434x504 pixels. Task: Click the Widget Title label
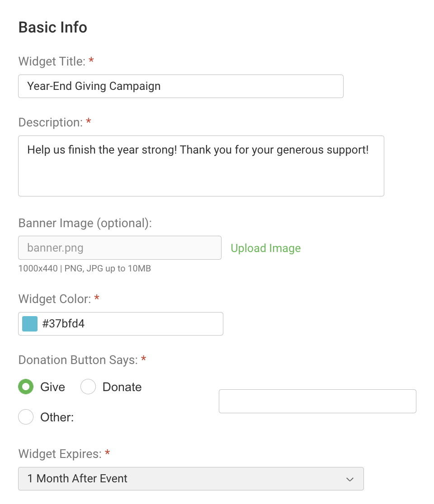(52, 61)
